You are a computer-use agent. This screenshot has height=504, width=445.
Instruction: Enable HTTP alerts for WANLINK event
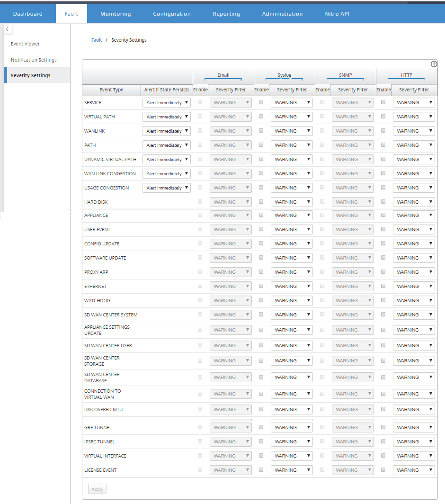[383, 131]
